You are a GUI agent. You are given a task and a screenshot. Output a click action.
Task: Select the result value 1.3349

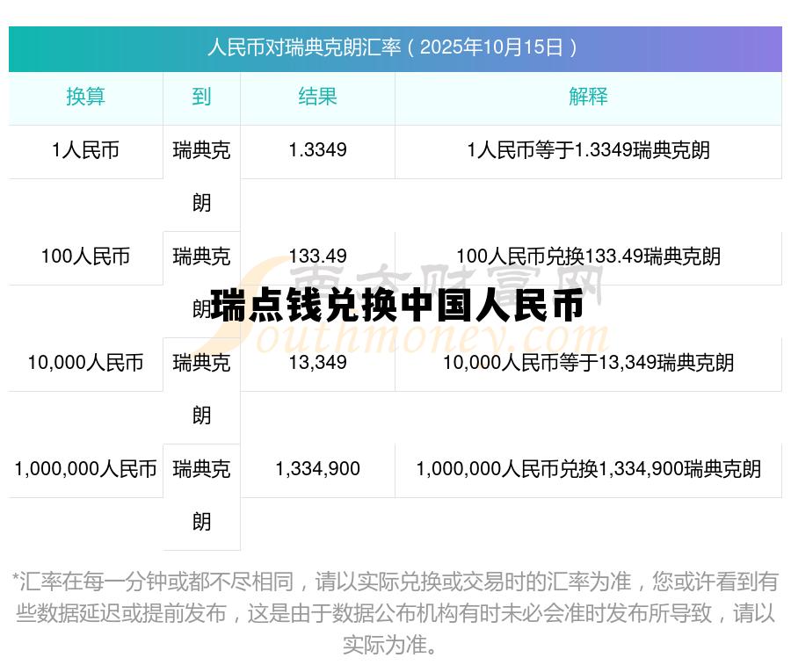318,152
